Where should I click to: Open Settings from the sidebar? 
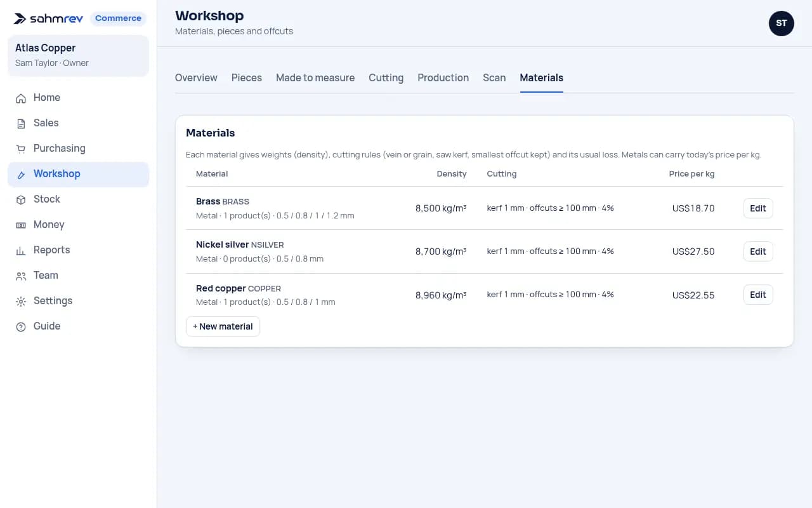tap(78, 301)
